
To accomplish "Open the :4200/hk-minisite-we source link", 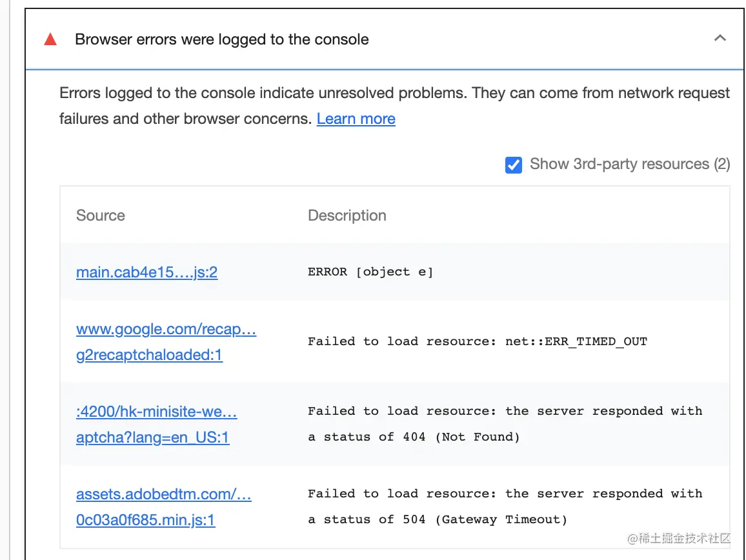I will (x=157, y=412).
